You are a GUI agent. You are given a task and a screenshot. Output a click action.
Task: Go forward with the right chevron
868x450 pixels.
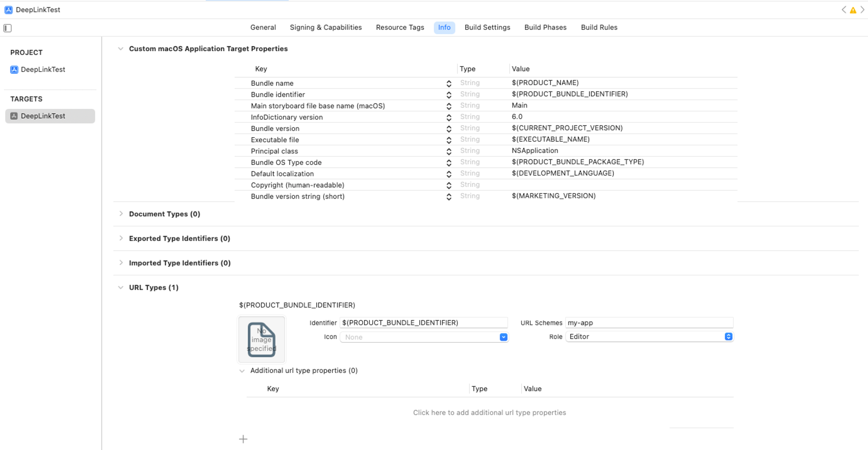point(862,10)
